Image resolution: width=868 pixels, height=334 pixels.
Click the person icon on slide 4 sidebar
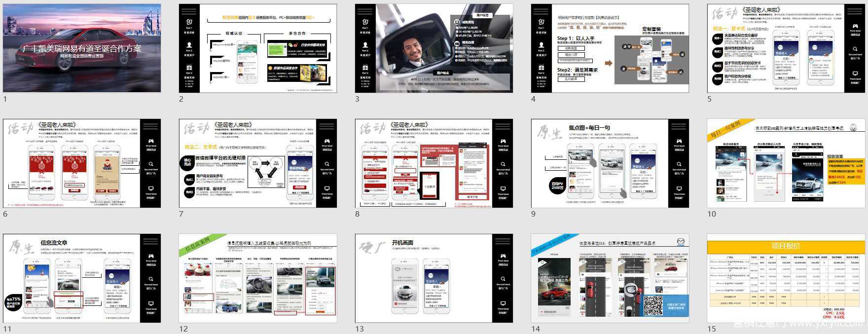tap(541, 45)
